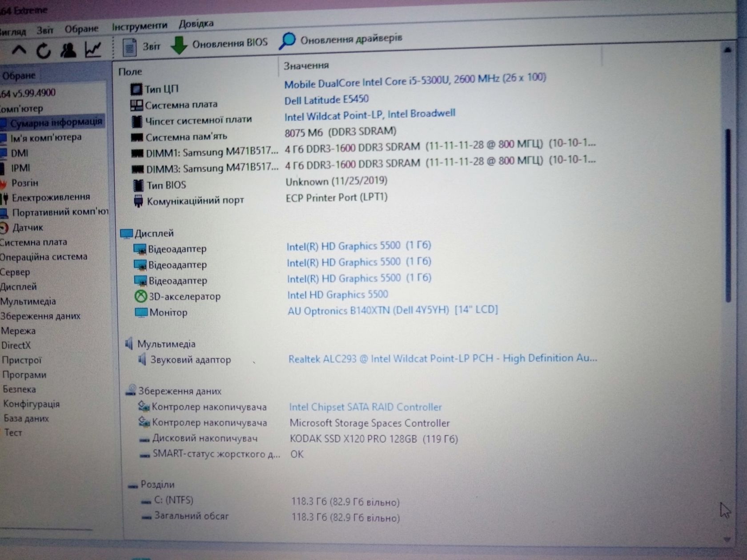Click the Звіт report toolbar button
Image resolution: width=747 pixels, height=560 pixels.
pos(141,46)
